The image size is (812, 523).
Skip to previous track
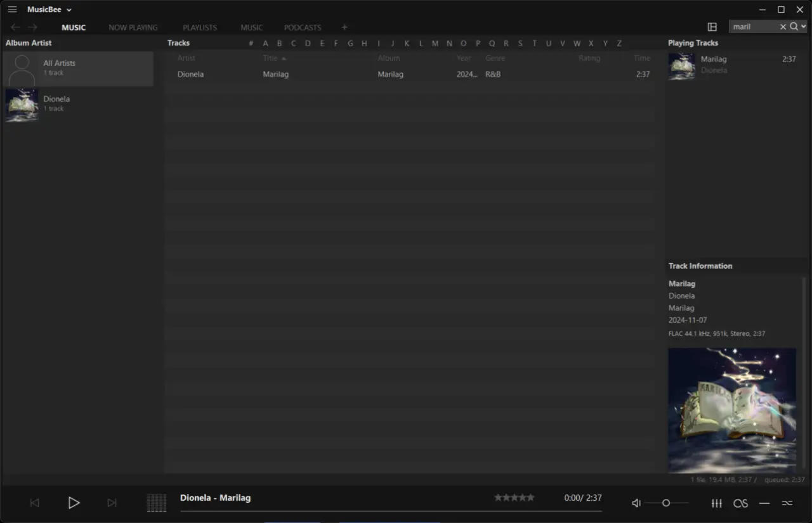(x=35, y=503)
